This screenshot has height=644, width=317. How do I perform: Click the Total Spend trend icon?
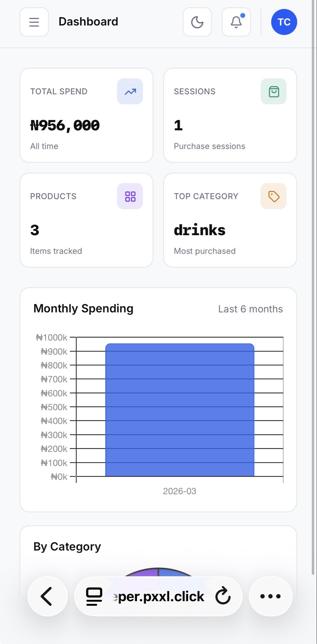coord(130,92)
